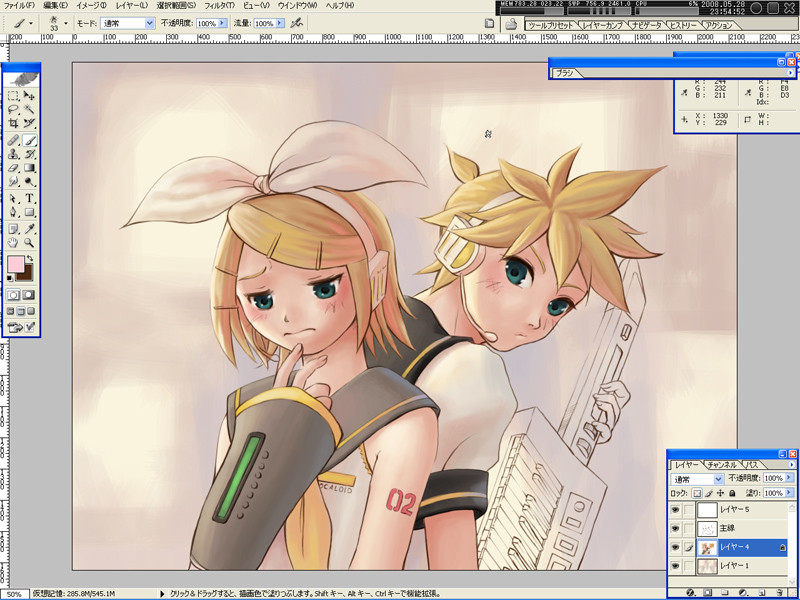Screen dimensions: 800x600
Task: Expand the layer opacity (不透明度) slider arrow
Action: coord(789,479)
